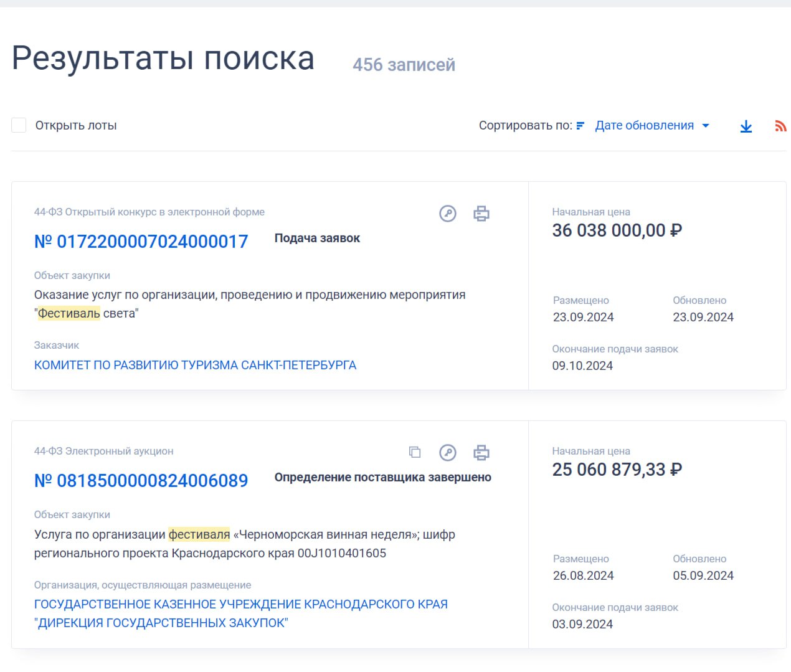Open purchase № 0172200007024000017
Image resolution: width=791 pixels, height=672 pixels.
(x=141, y=242)
